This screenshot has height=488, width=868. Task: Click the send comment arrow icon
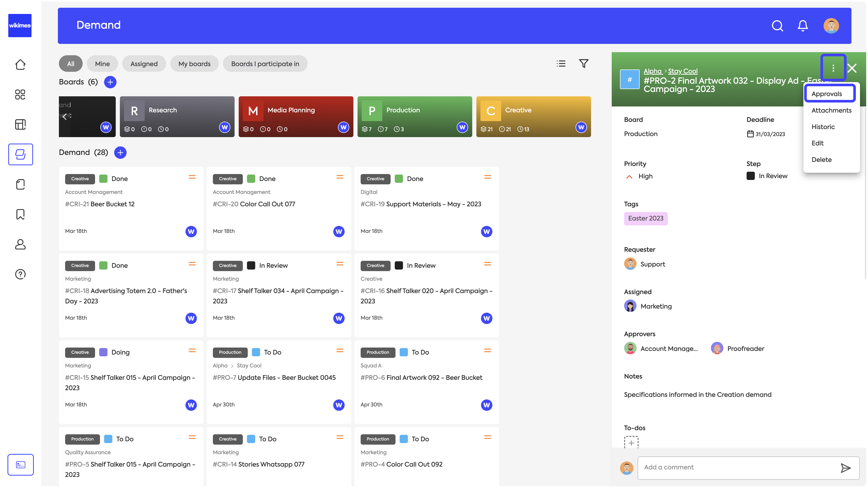(846, 468)
